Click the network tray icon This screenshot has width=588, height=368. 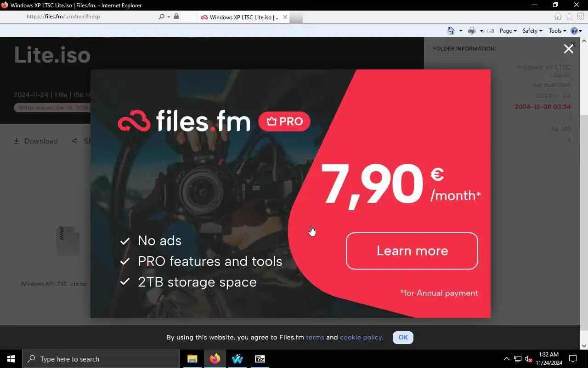pos(517,359)
